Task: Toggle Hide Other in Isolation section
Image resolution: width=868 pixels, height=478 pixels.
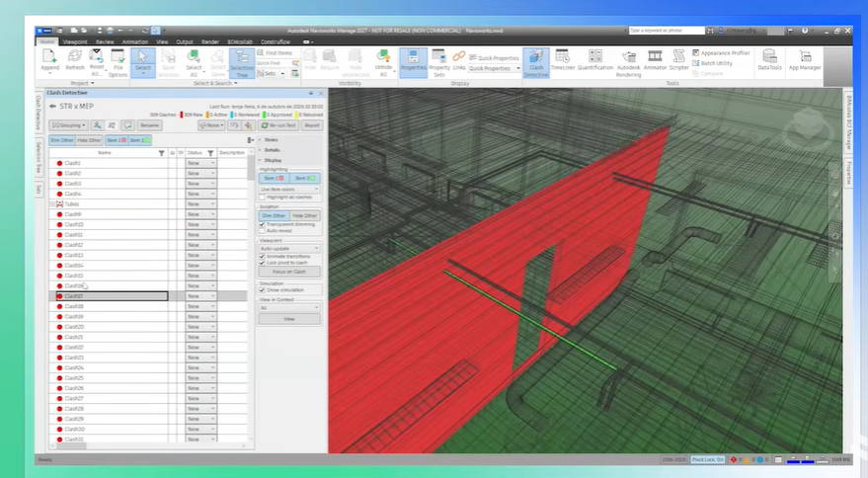Action: (304, 215)
